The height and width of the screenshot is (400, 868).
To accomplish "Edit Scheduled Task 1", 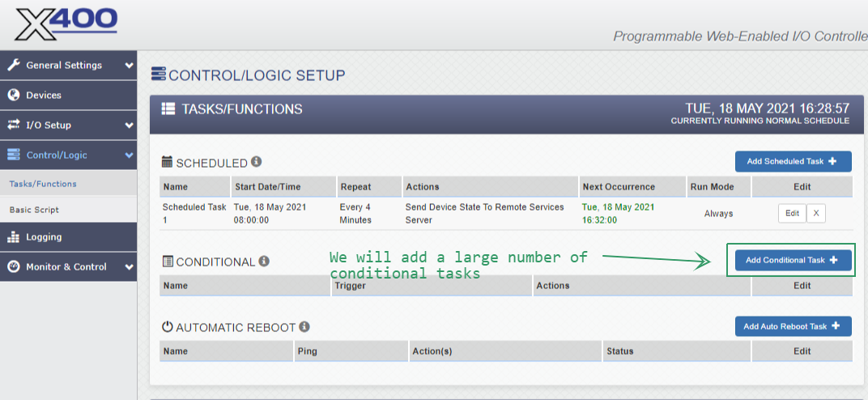I will pos(792,214).
